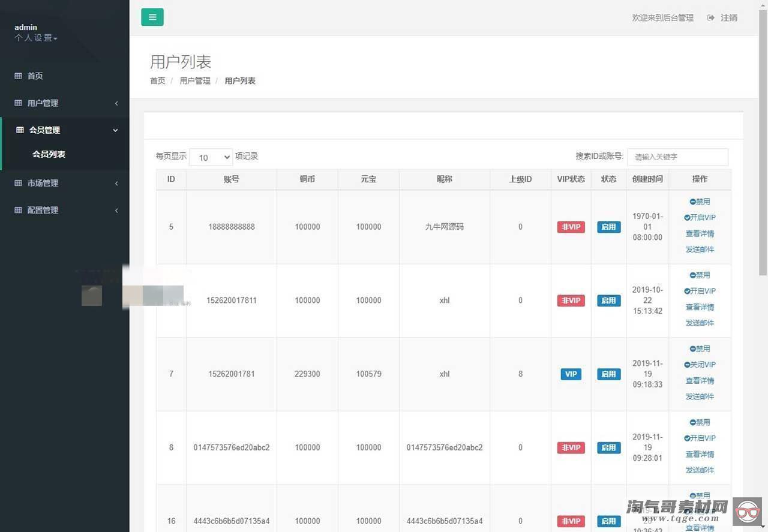This screenshot has width=768, height=532.
Task: Click the grid icon beside 配置管理 in sidebar
Action: [18, 211]
